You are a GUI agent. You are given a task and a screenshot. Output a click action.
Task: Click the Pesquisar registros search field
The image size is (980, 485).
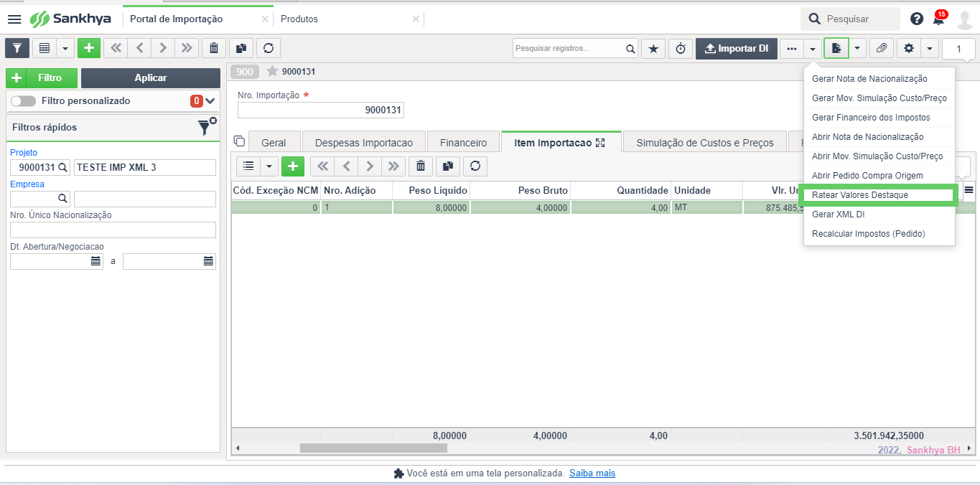pyautogui.click(x=567, y=49)
